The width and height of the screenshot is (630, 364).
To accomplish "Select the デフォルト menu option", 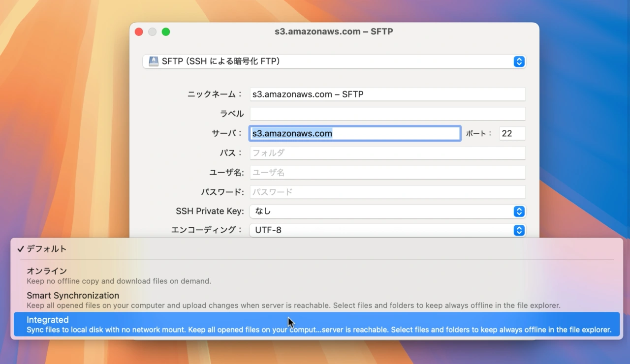I will pos(46,249).
